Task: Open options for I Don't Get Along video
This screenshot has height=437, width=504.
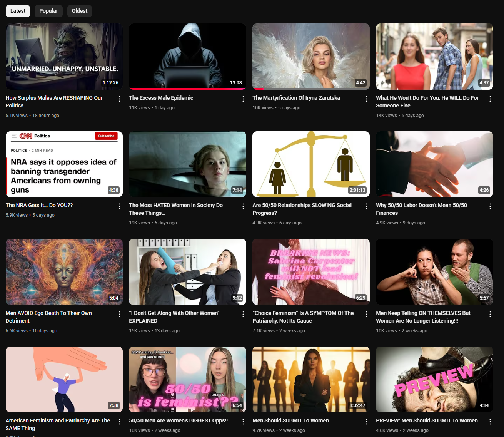Action: click(243, 314)
